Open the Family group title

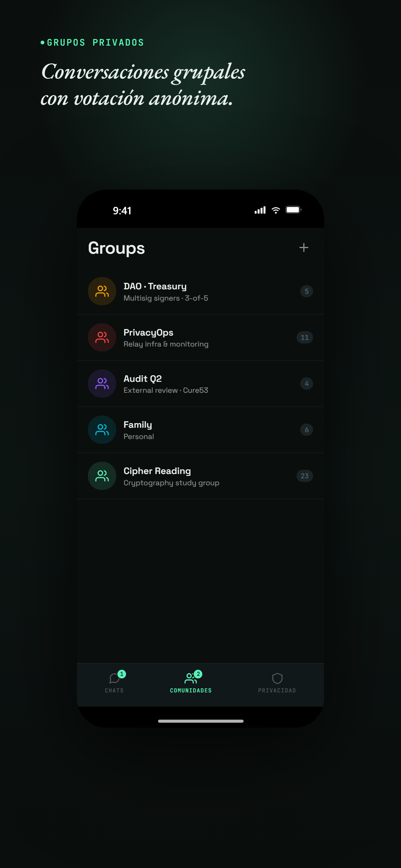(x=138, y=425)
